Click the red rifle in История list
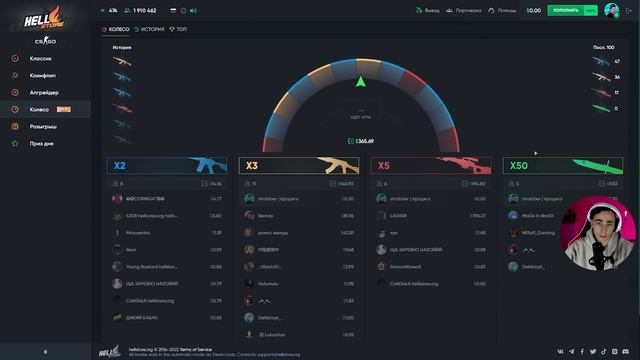640x360 pixels. [x=122, y=109]
